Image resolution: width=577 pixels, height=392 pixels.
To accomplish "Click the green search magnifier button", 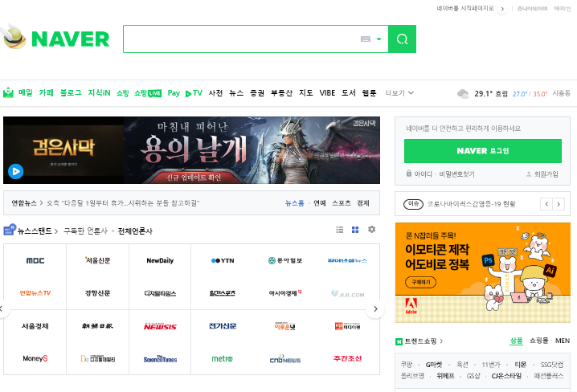I will tap(402, 39).
